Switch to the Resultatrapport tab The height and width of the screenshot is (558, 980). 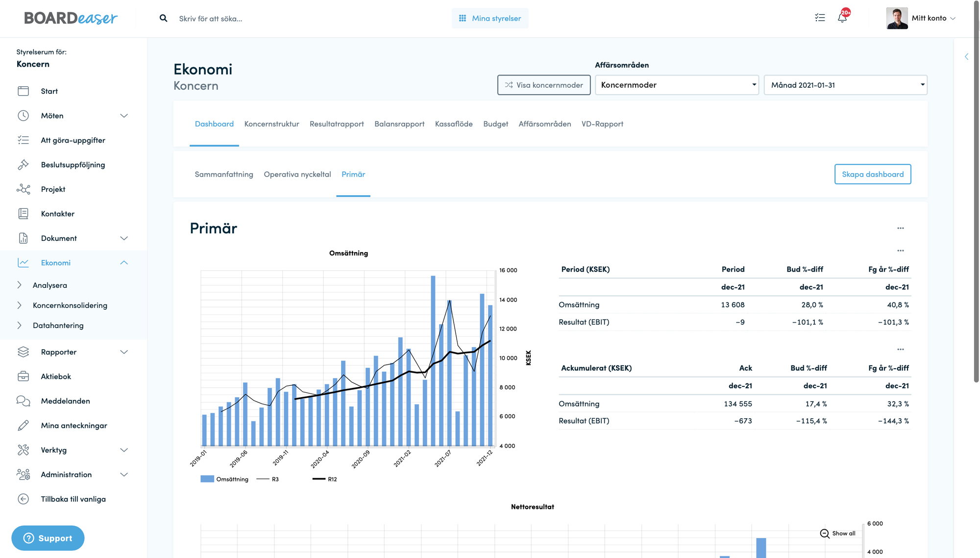pyautogui.click(x=337, y=124)
